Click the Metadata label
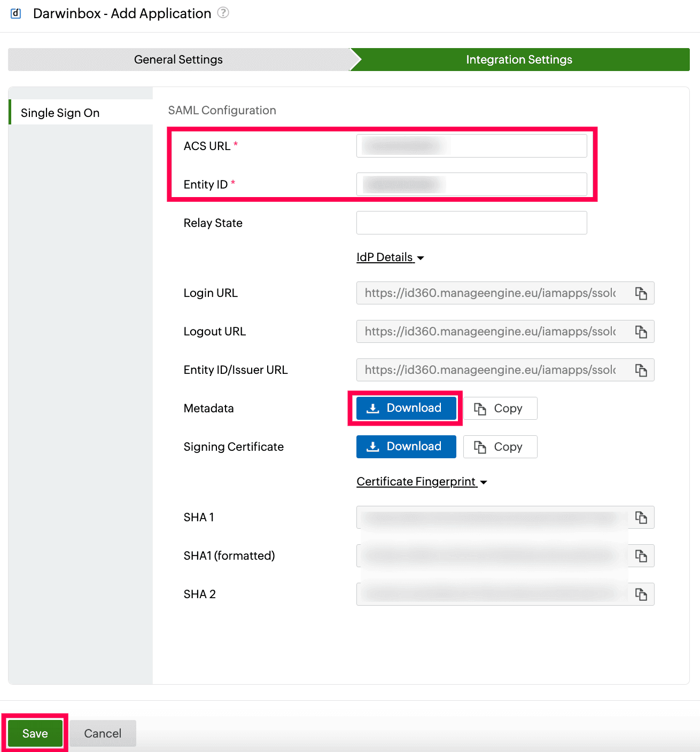Viewport: 700px width, 752px height. [x=209, y=409]
